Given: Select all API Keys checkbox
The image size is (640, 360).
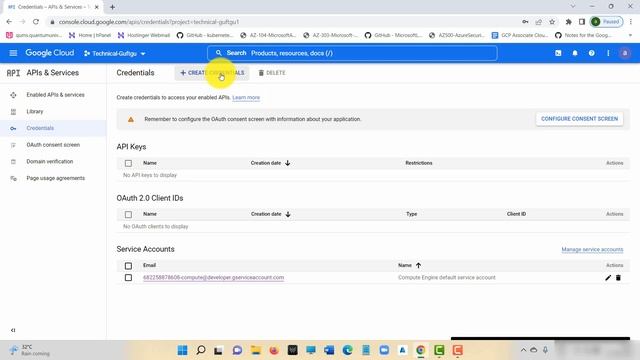Looking at the screenshot, I should (128, 163).
